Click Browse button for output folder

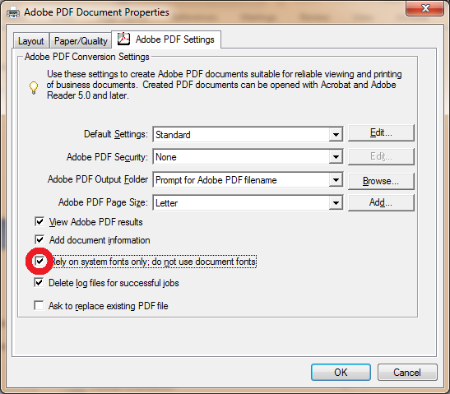pos(381,181)
